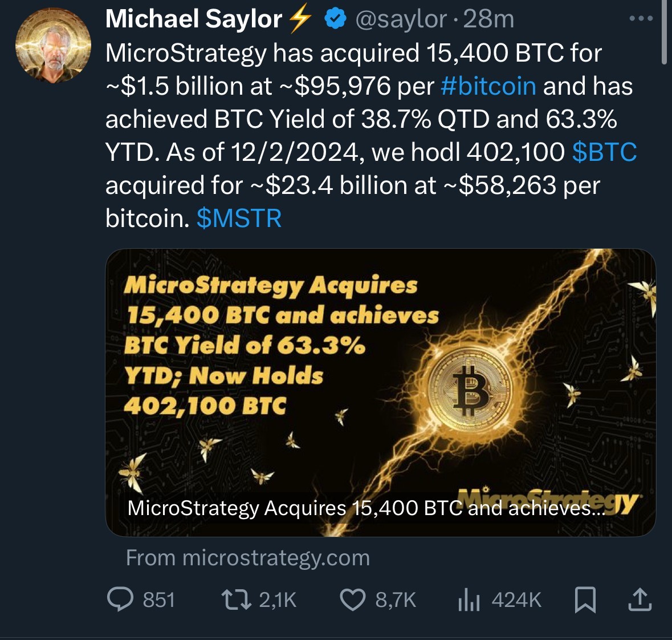Open the 28m tweet timestamp
The width and height of the screenshot is (672, 640).
click(489, 19)
